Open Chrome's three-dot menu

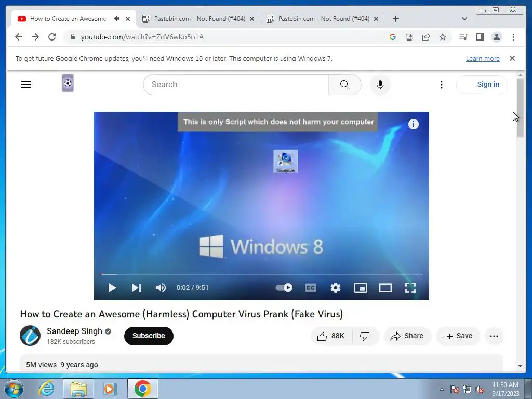513,37
